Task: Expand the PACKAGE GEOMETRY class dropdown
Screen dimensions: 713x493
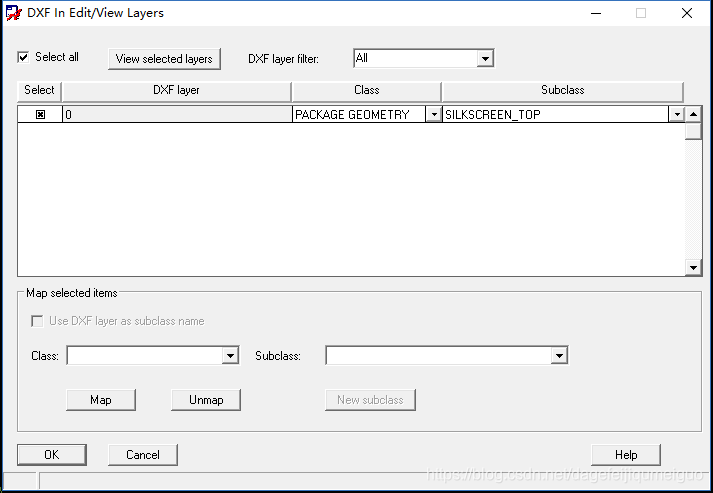Action: point(433,115)
